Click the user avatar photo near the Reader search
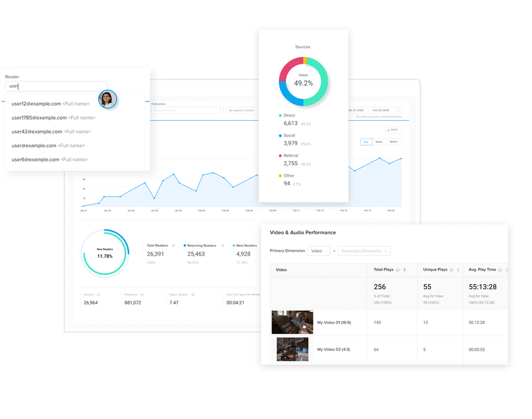The width and height of the screenshot is (532, 419). coord(108,99)
